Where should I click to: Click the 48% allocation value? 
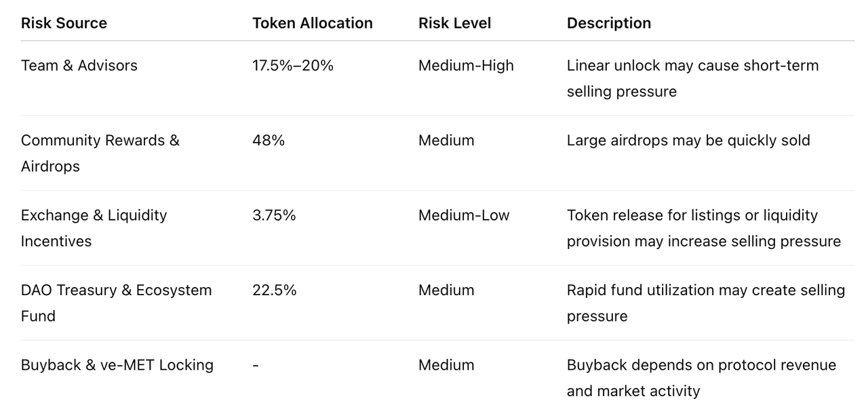pos(269,140)
